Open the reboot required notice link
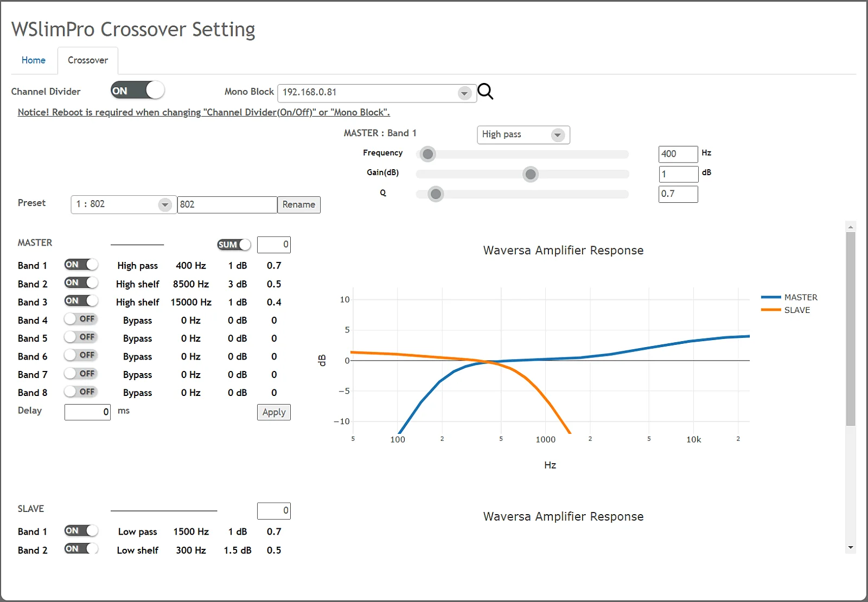The width and height of the screenshot is (868, 602). coord(204,112)
